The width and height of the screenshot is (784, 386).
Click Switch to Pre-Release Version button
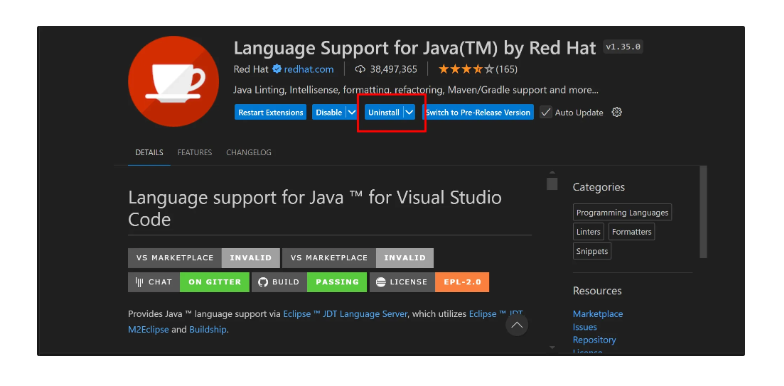[478, 112]
